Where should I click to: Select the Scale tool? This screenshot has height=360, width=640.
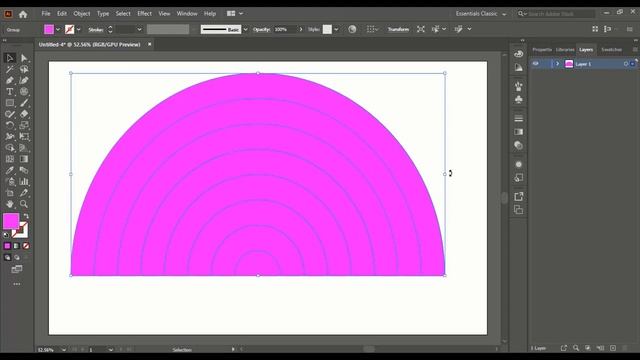(24, 125)
